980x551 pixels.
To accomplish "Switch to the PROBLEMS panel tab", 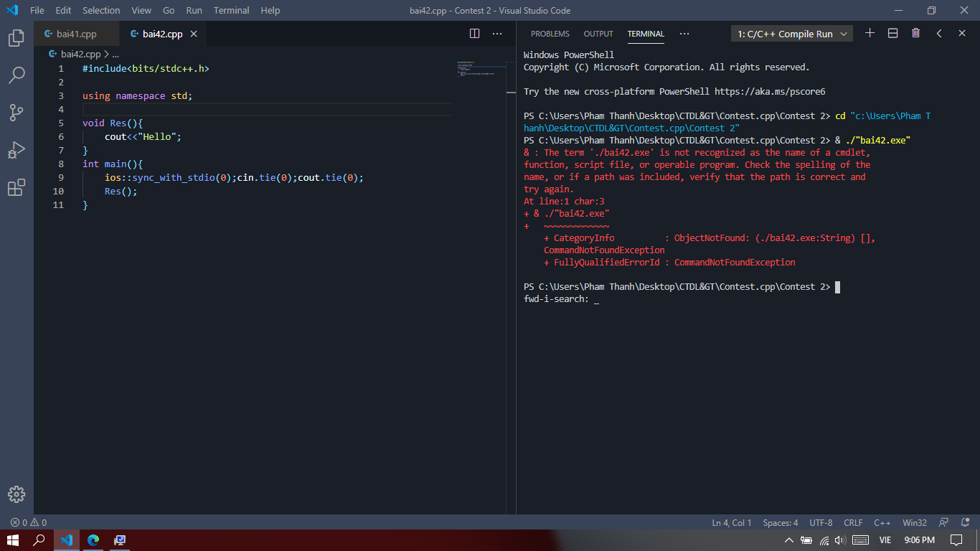I will (550, 34).
